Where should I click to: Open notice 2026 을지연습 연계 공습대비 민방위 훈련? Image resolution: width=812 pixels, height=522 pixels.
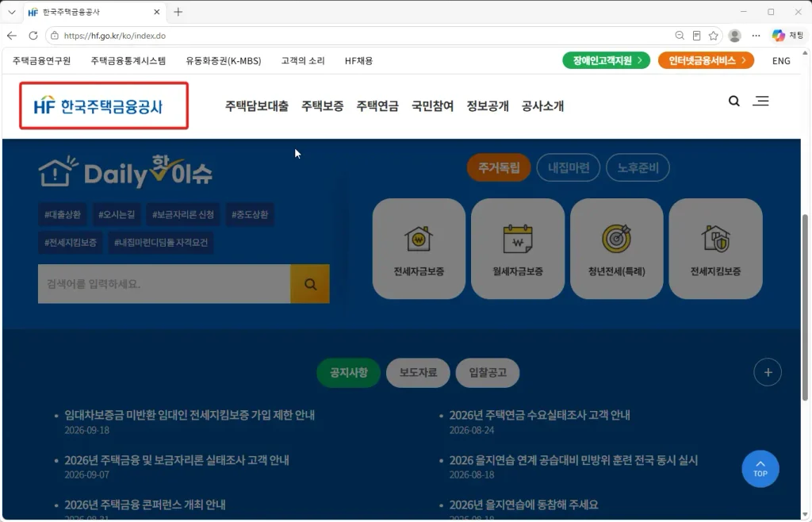pos(573,460)
